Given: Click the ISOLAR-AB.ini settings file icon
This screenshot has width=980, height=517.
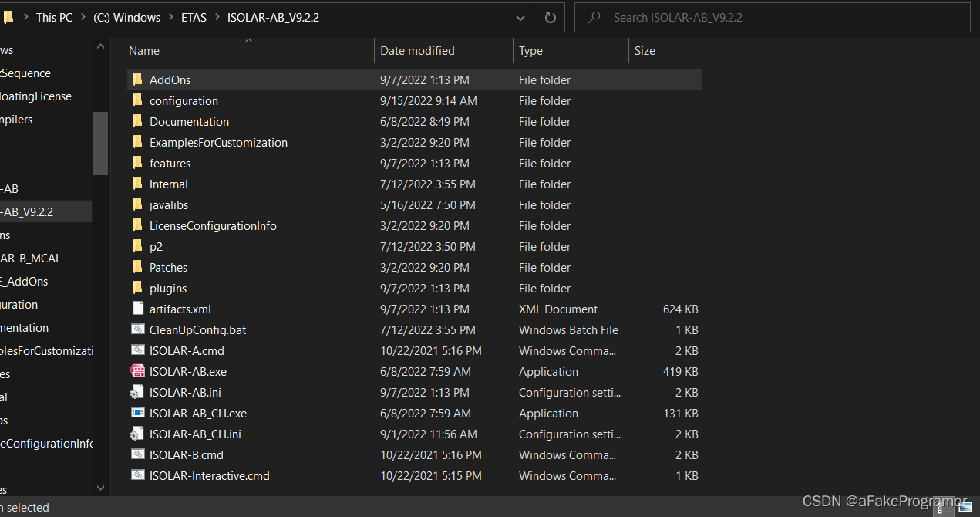Looking at the screenshot, I should tap(138, 392).
